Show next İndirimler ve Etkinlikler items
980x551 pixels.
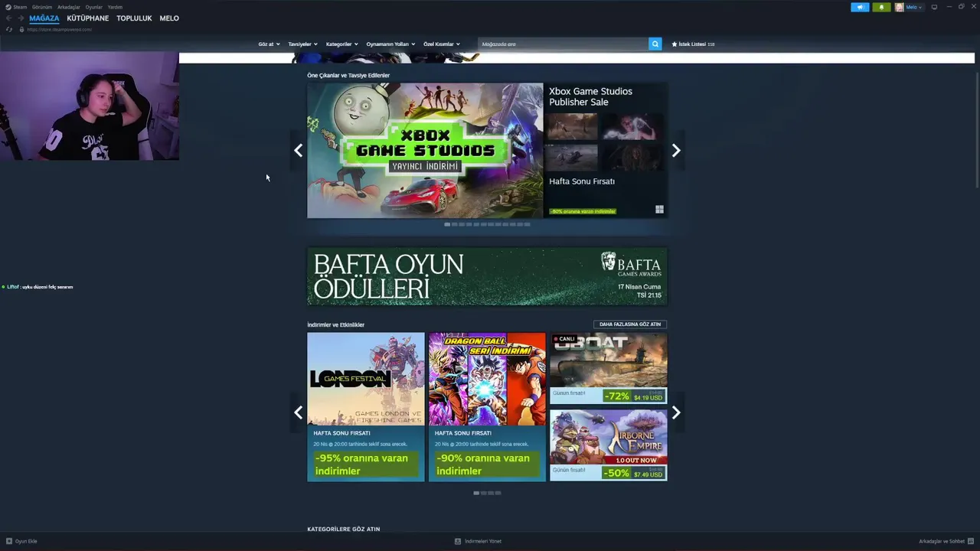676,412
